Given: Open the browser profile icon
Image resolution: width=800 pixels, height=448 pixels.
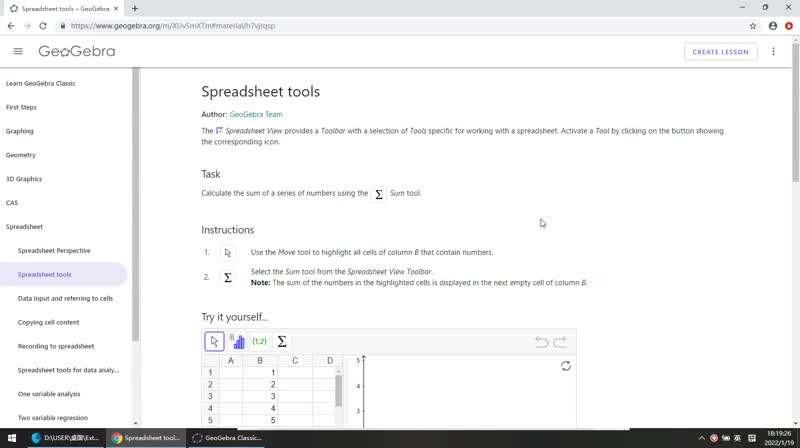Looking at the screenshot, I should click(772, 26).
